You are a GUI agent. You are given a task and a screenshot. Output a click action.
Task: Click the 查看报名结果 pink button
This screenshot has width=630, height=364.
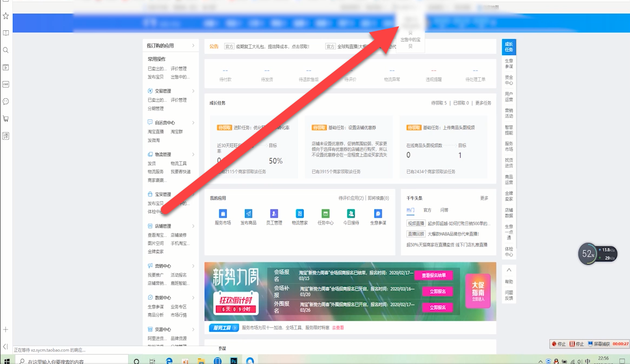click(x=434, y=275)
